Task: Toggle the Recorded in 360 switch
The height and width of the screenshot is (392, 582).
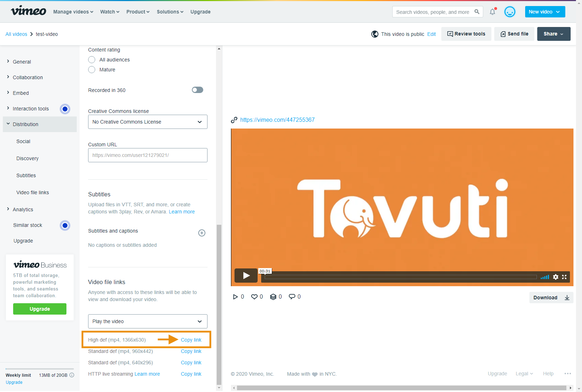Action: (x=198, y=90)
